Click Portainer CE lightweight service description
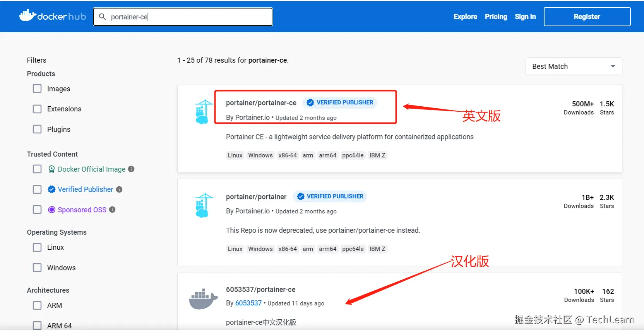Image resolution: width=644 pixels, height=334 pixels. coord(350,137)
